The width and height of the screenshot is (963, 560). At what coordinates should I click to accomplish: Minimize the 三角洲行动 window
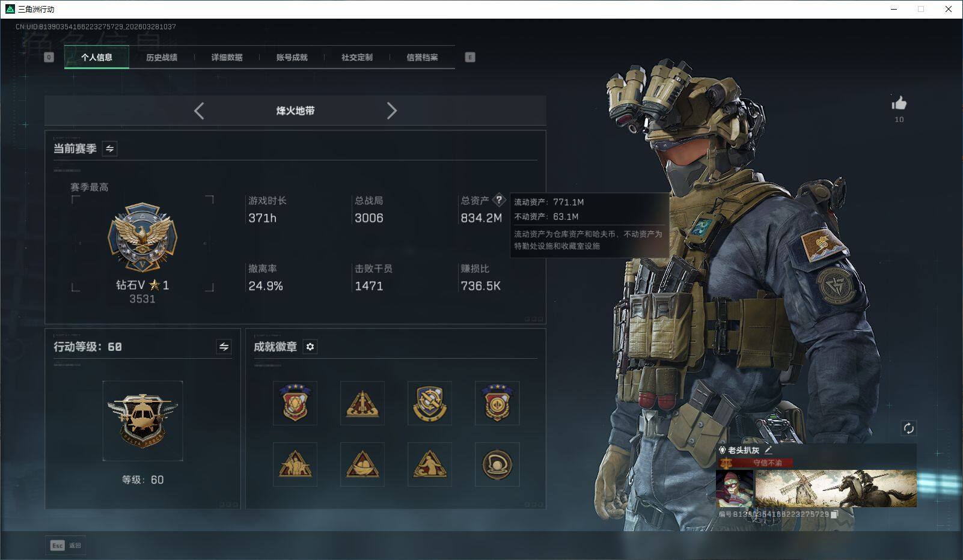coord(893,9)
